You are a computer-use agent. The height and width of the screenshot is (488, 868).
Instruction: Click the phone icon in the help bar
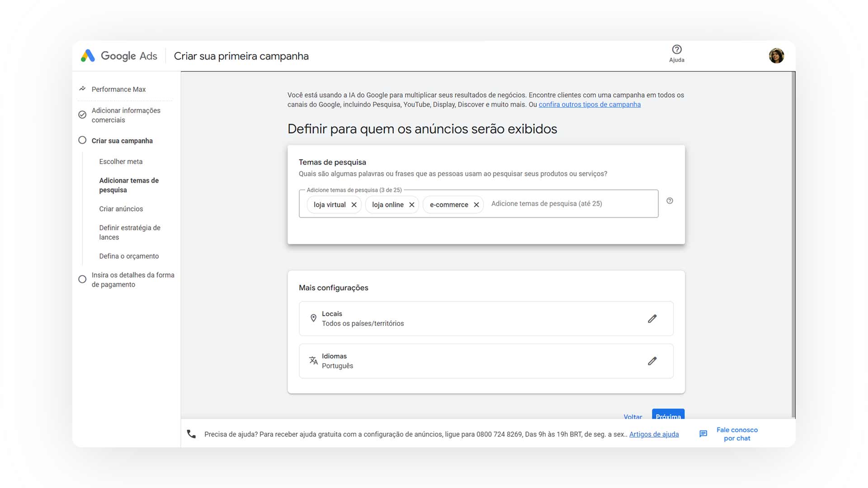pyautogui.click(x=191, y=434)
